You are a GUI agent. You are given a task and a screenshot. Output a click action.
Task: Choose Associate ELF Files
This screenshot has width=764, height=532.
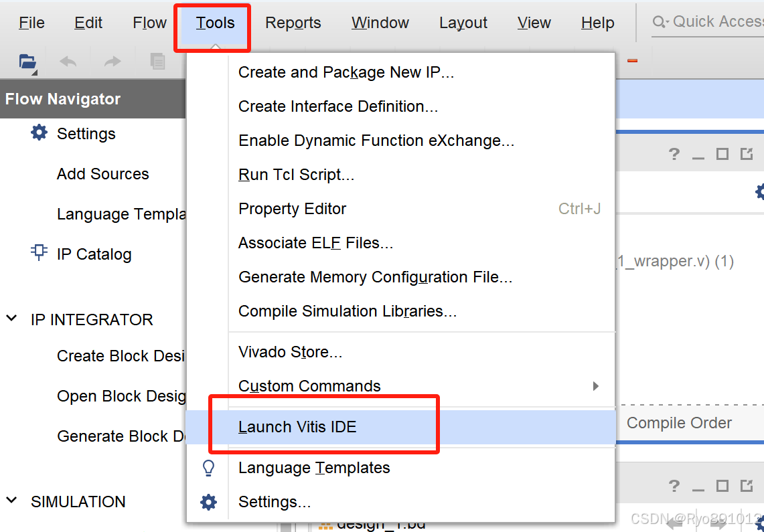pos(400,242)
